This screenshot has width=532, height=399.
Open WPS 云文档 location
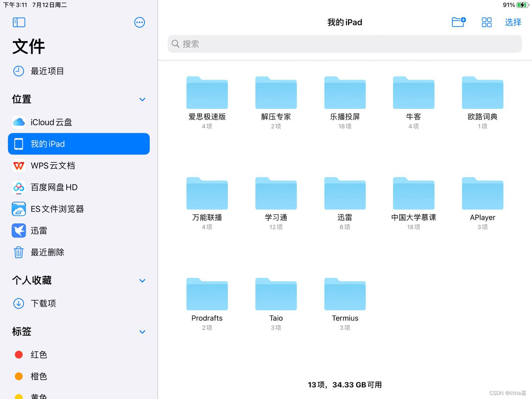coord(79,166)
